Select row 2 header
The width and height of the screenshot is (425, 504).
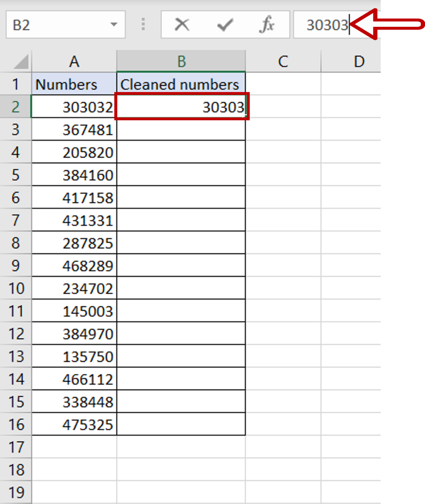pos(16,107)
